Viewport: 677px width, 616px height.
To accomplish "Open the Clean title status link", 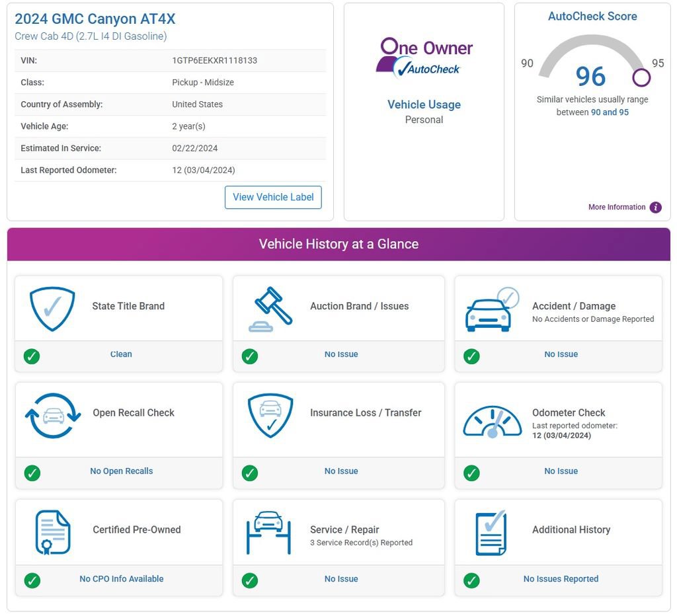I will (121, 354).
